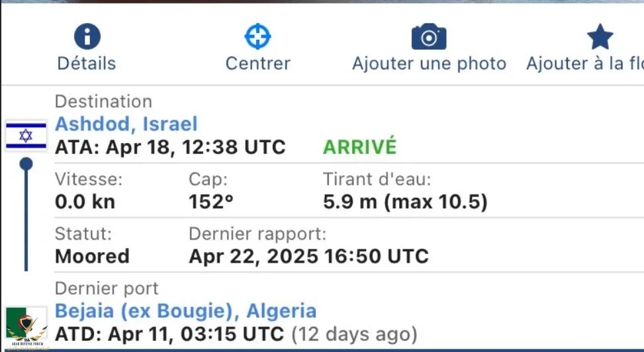Open the Détails info icon
Image resolution: width=644 pixels, height=352 pixels.
click(87, 37)
